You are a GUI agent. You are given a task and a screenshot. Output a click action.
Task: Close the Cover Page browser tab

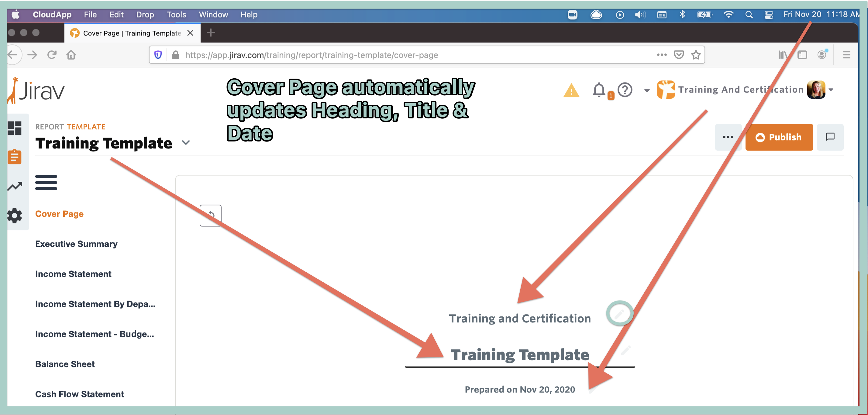pos(190,33)
